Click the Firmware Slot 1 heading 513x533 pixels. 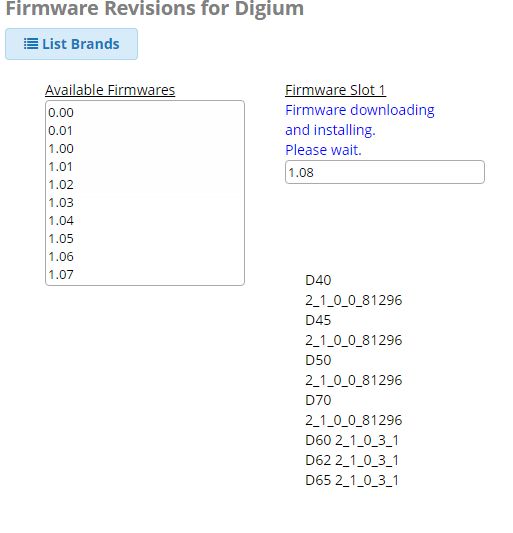(335, 90)
